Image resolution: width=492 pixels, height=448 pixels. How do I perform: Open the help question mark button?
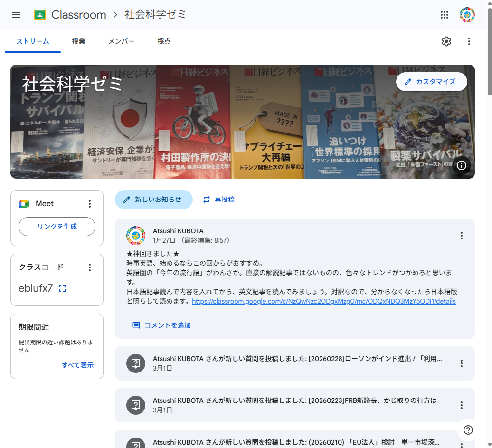pos(468,430)
